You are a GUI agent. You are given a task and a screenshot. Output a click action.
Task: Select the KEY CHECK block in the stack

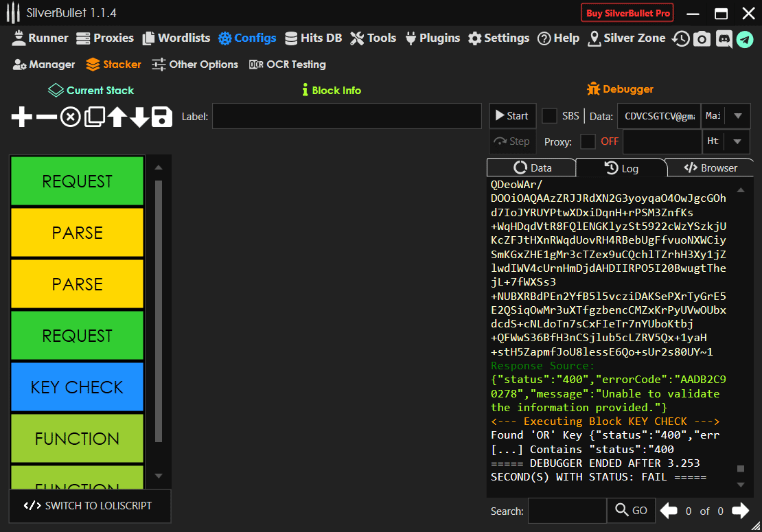pos(77,387)
